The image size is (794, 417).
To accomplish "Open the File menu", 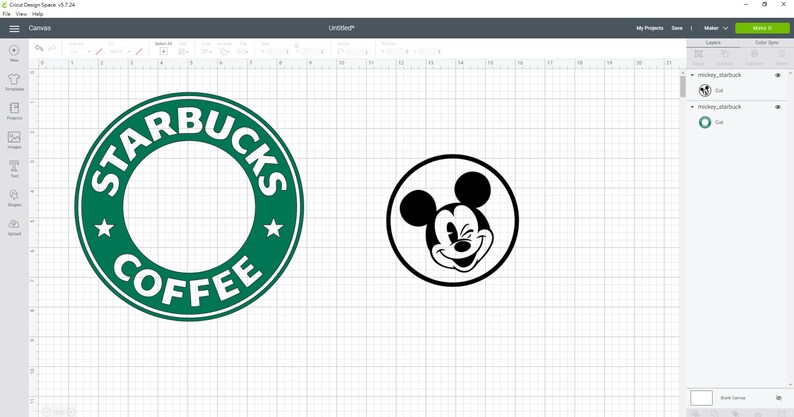I will (x=6, y=14).
